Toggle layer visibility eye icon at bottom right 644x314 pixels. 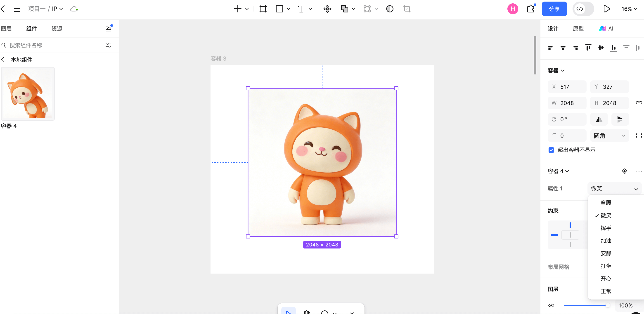pos(551,305)
